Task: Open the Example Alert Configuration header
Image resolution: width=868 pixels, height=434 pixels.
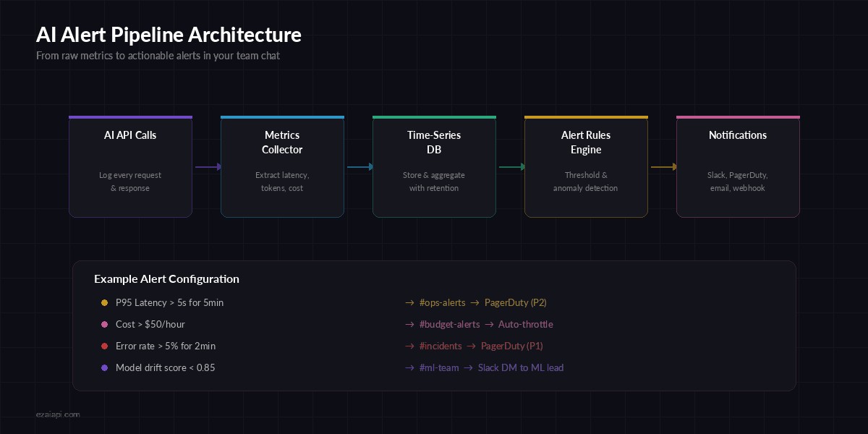Action: [167, 278]
